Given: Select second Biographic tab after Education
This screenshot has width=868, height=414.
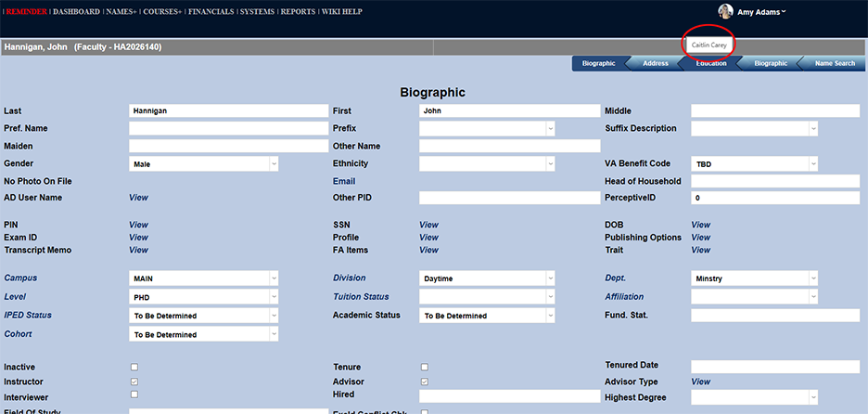Looking at the screenshot, I should pyautogui.click(x=771, y=64).
